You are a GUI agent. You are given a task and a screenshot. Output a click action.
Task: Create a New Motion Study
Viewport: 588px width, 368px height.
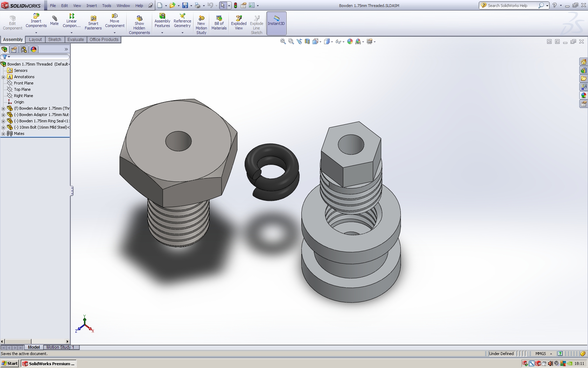click(x=201, y=25)
